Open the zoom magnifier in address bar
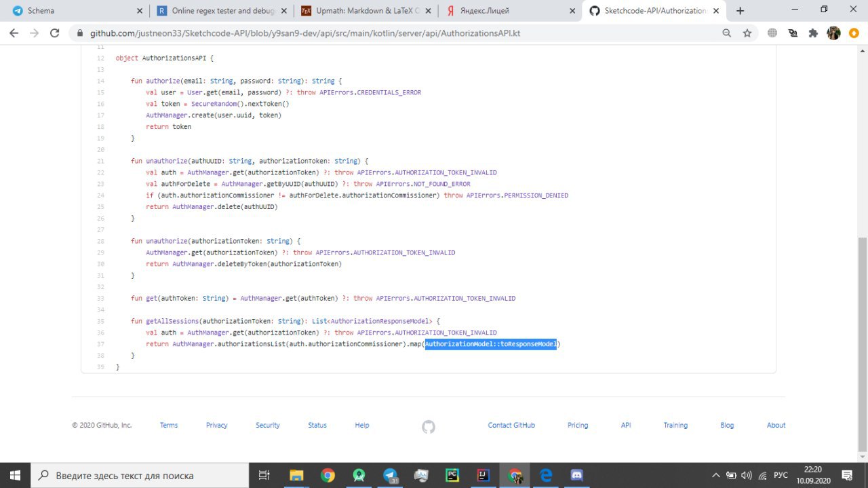868x488 pixels. [727, 33]
